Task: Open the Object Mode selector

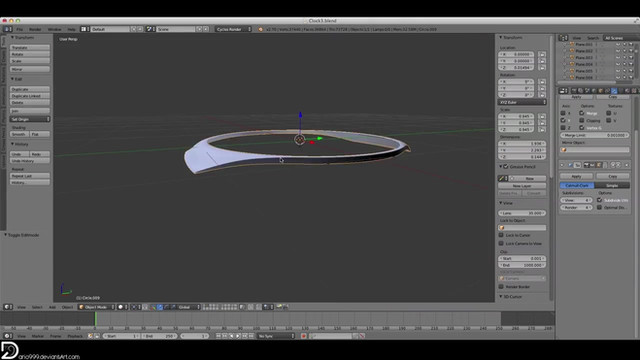Action: pos(96,307)
